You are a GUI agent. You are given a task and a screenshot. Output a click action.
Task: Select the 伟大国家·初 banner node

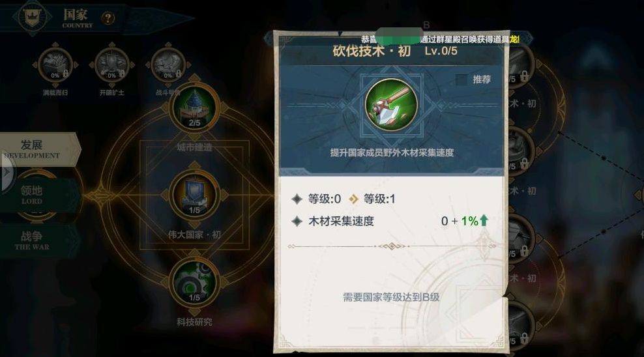tap(194, 195)
